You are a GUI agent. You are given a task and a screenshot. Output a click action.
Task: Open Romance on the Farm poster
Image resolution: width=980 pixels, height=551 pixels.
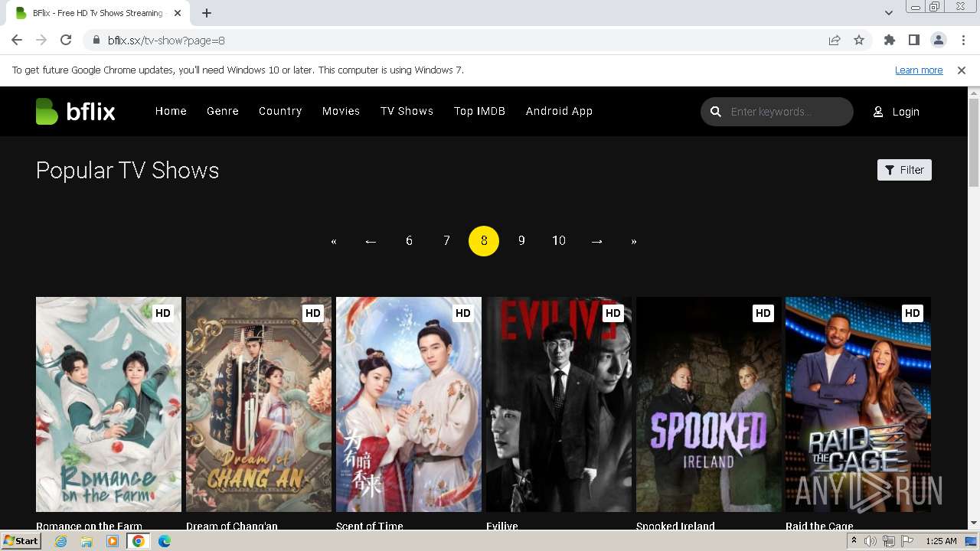(109, 404)
